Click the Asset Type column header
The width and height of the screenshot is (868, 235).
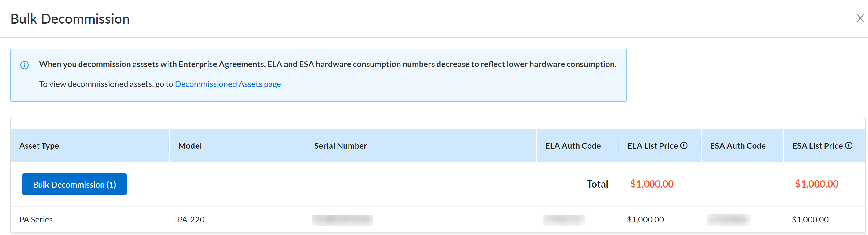coord(39,146)
